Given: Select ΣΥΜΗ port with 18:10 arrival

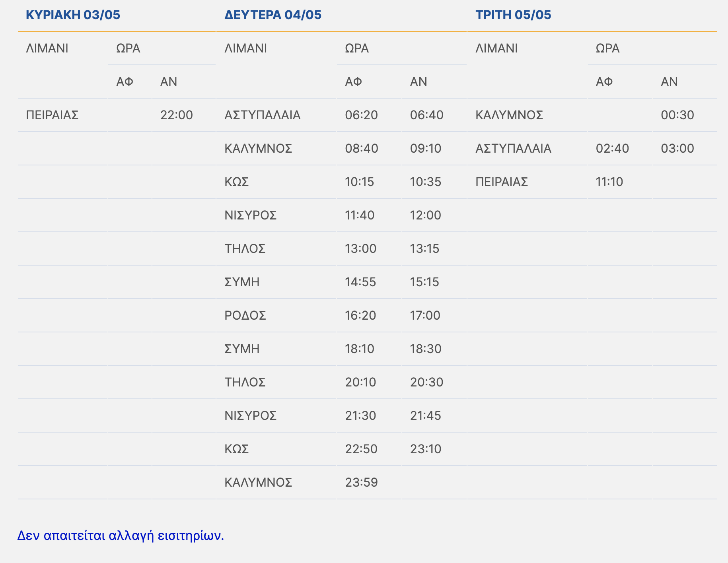Looking at the screenshot, I should (242, 349).
